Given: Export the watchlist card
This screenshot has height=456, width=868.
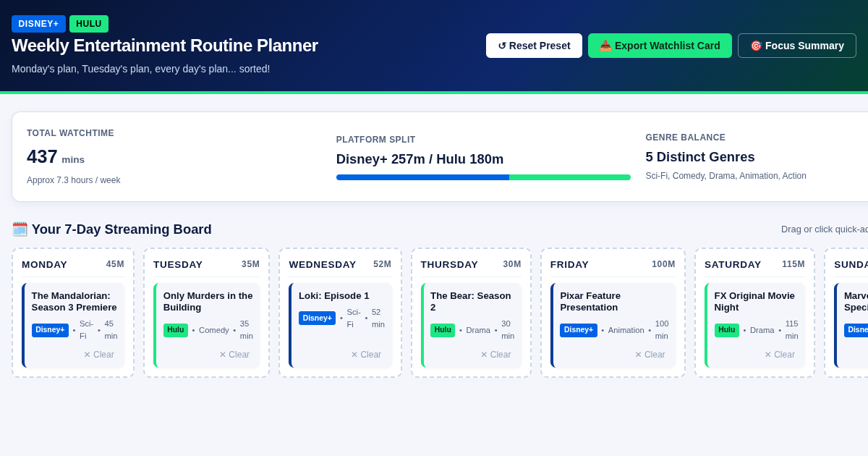Looking at the screenshot, I should (660, 46).
